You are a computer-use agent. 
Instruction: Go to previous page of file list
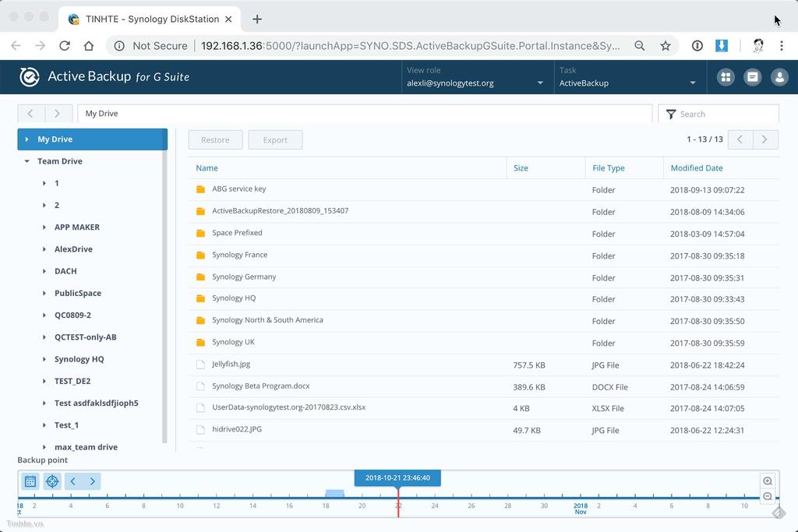click(x=740, y=139)
